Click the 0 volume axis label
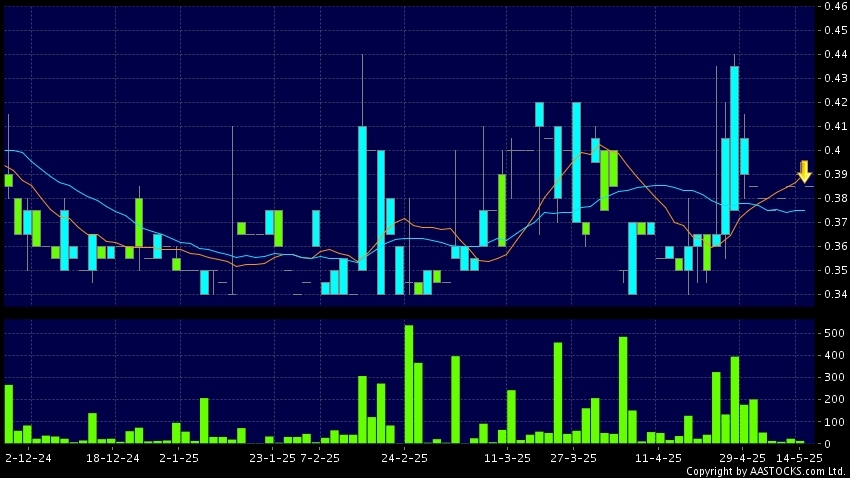850x478 pixels. (828, 444)
